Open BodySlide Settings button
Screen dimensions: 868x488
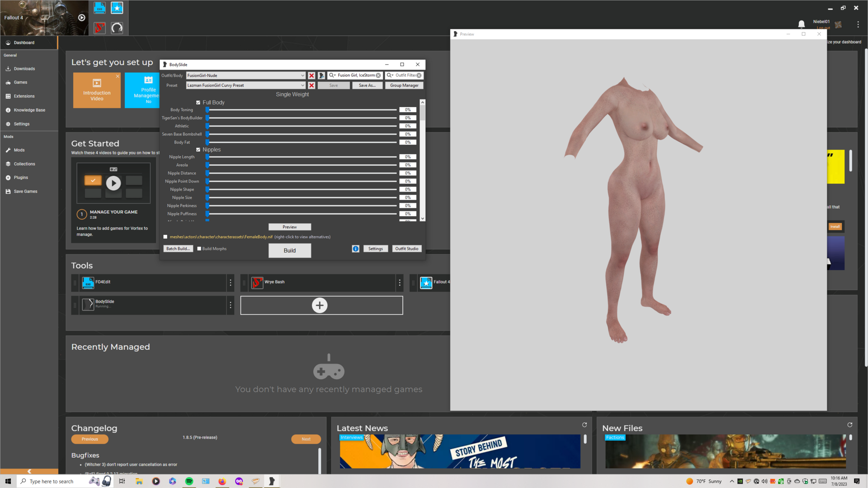376,249
